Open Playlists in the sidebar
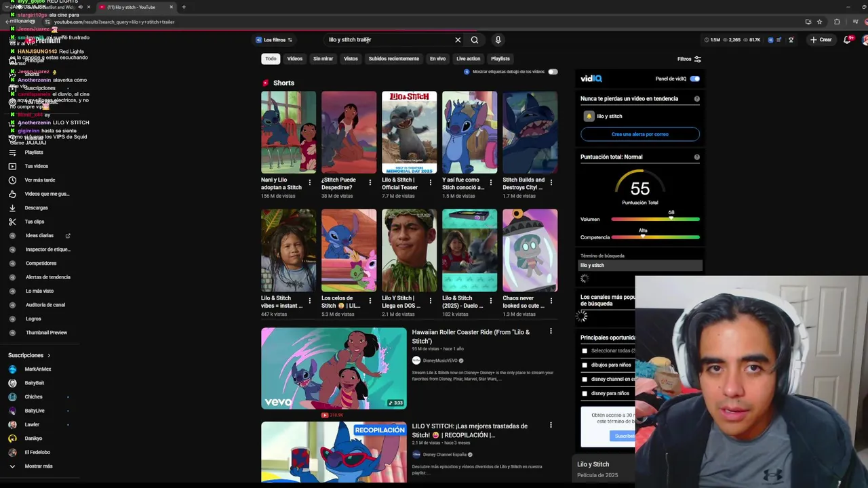The width and height of the screenshot is (868, 488). 34,152
